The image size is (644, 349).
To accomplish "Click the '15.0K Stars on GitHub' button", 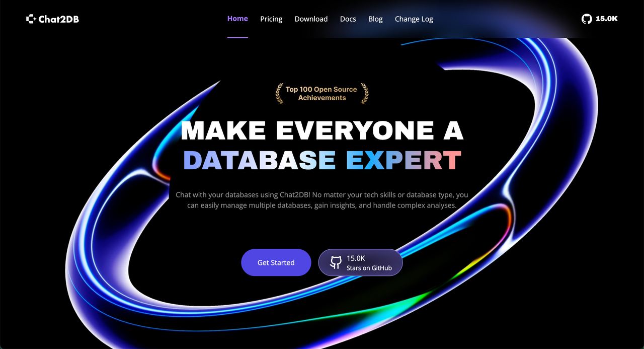I will coord(360,262).
